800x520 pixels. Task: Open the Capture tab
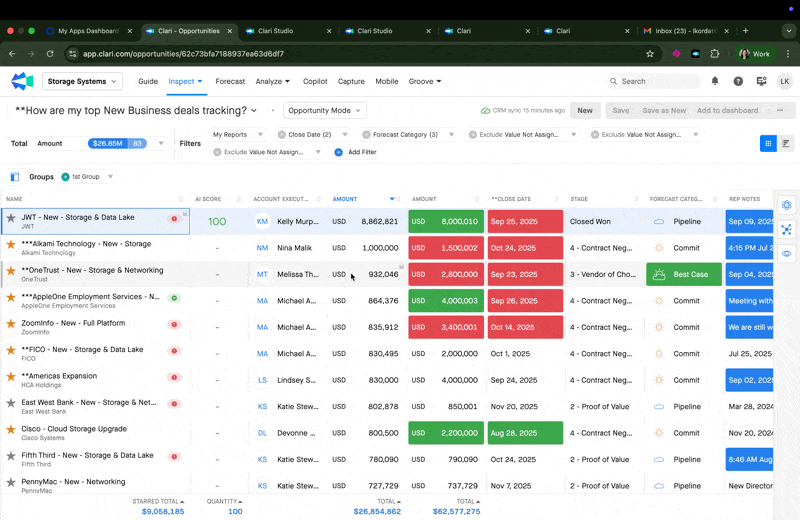click(351, 81)
